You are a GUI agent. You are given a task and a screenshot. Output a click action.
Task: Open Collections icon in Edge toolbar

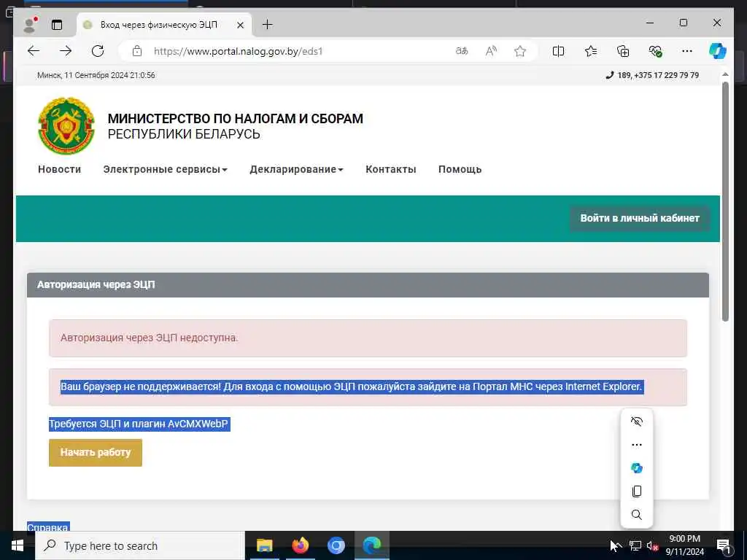[623, 51]
